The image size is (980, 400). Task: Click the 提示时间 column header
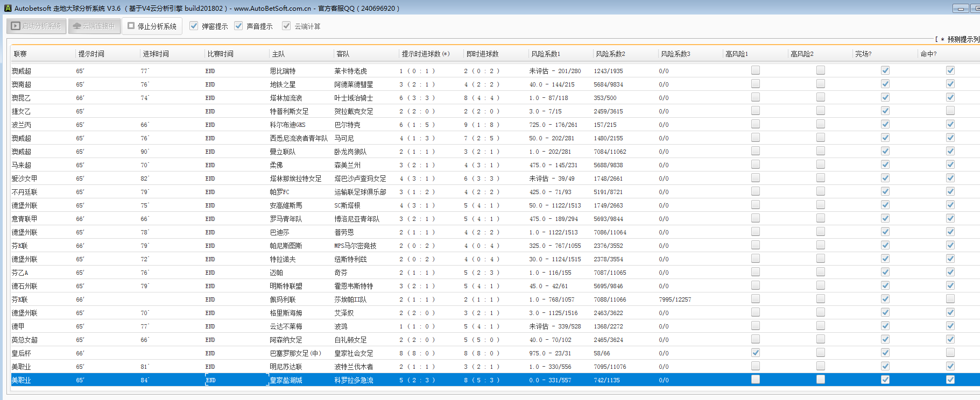tap(91, 54)
